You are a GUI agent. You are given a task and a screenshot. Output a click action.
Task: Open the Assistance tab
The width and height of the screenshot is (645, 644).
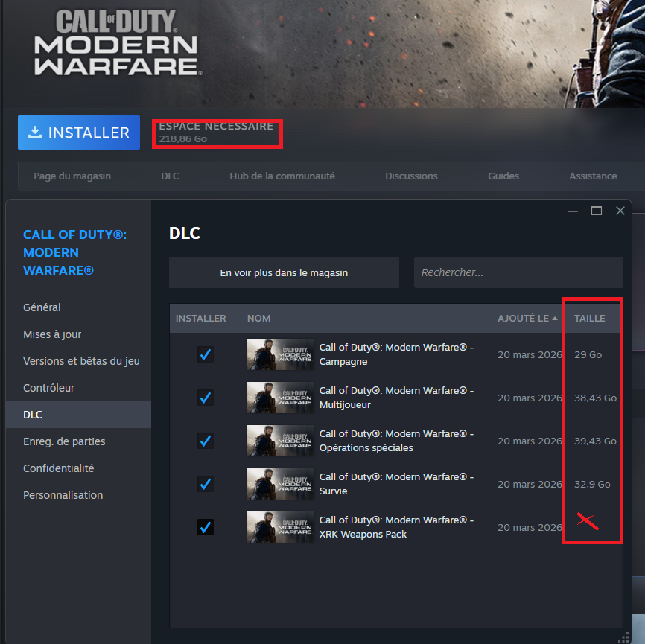click(x=593, y=176)
